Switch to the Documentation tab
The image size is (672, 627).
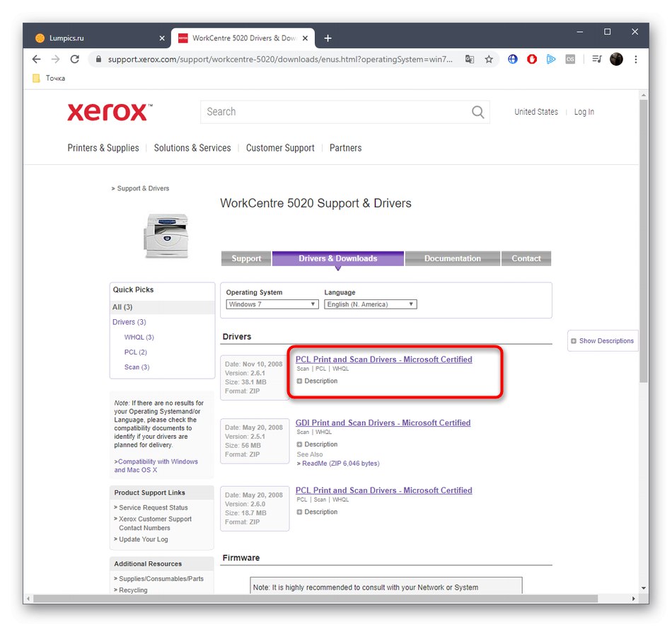coord(452,258)
